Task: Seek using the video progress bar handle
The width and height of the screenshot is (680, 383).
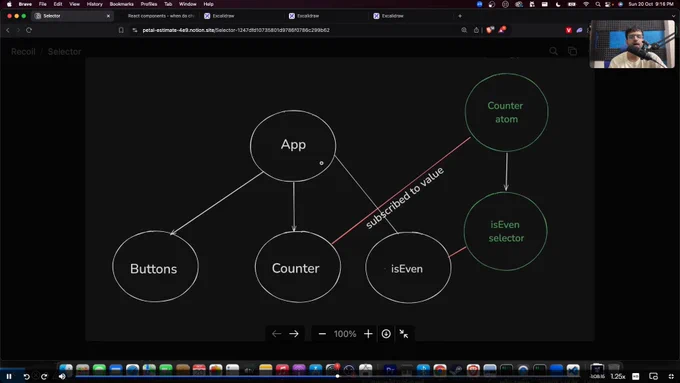Action: [337, 376]
